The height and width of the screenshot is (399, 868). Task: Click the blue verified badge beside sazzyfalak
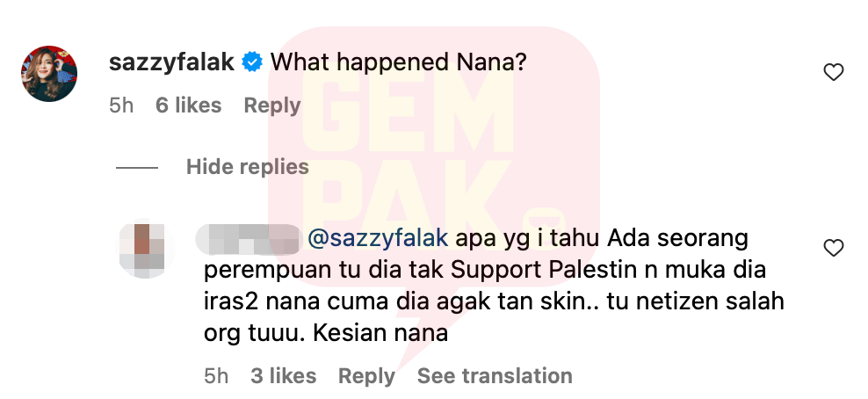[x=252, y=62]
